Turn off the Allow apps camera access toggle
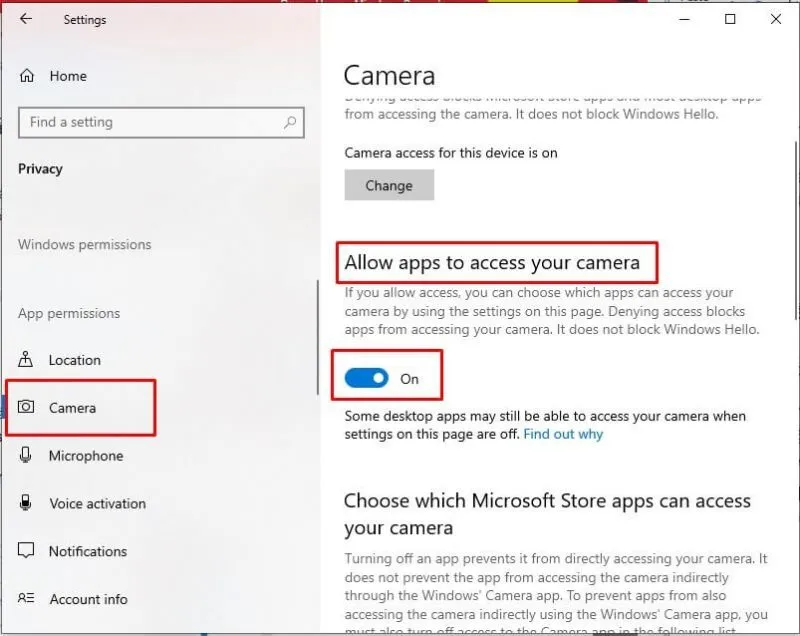Image resolution: width=800 pixels, height=636 pixels. tap(366, 378)
